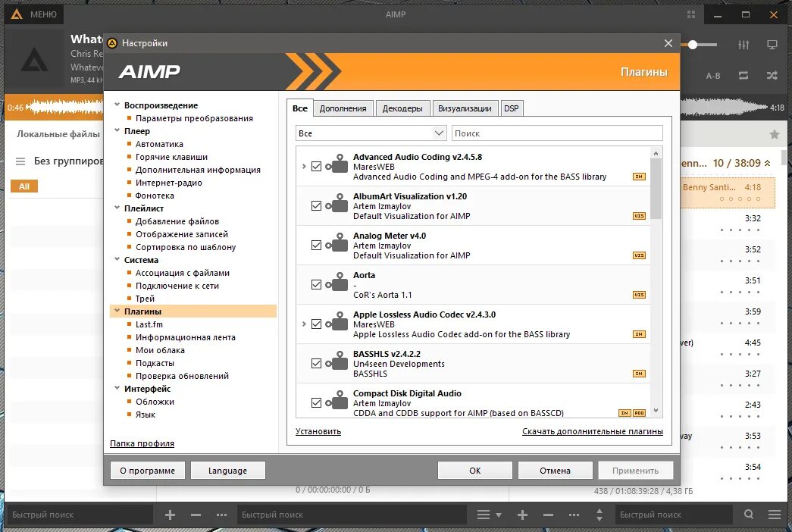Screen dimensions: 792x532
Task: Click the О программе button
Action: pyautogui.click(x=148, y=471)
